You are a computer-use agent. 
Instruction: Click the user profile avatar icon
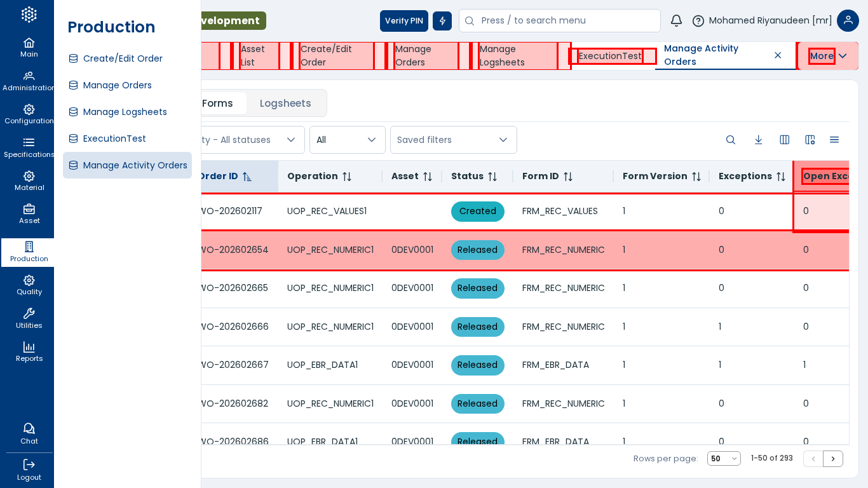[848, 21]
